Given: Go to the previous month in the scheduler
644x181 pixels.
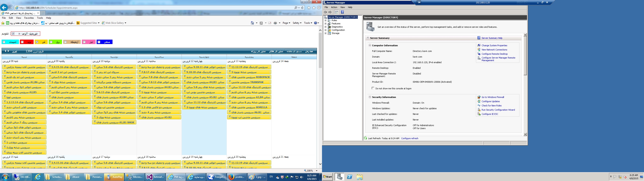Looking at the screenshot, I should click(5, 51).
